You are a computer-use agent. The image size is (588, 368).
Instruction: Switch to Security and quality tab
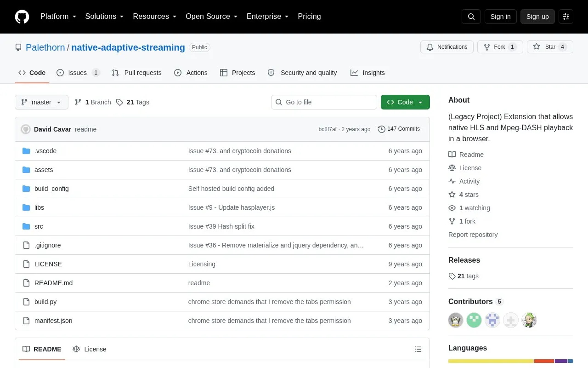(302, 73)
